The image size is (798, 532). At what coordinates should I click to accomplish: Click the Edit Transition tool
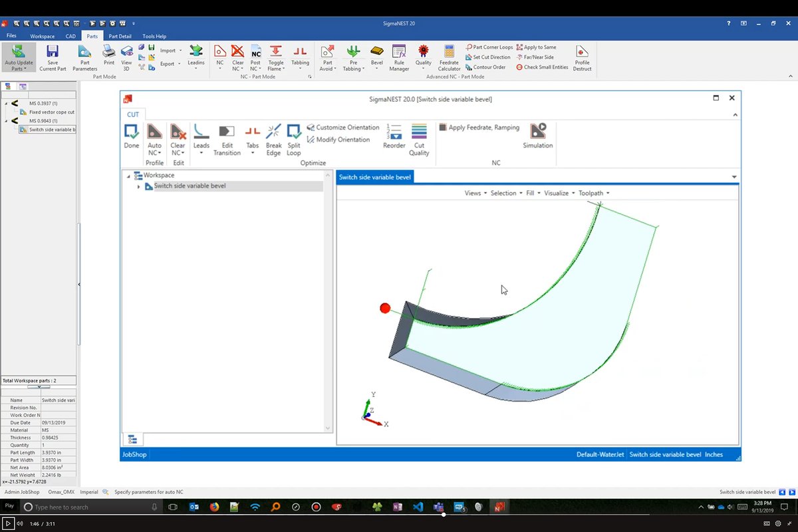pyautogui.click(x=227, y=140)
